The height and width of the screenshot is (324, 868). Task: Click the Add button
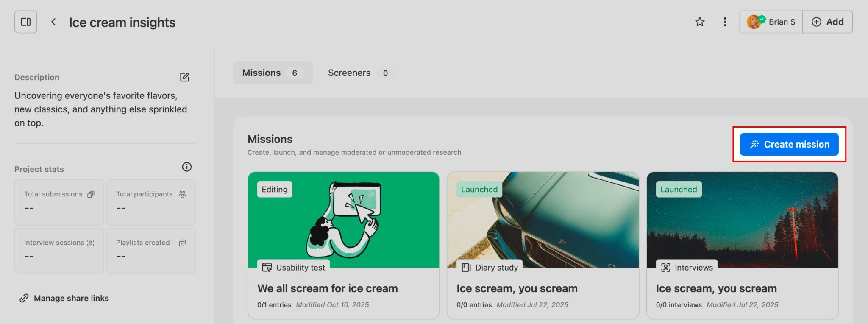coord(827,22)
